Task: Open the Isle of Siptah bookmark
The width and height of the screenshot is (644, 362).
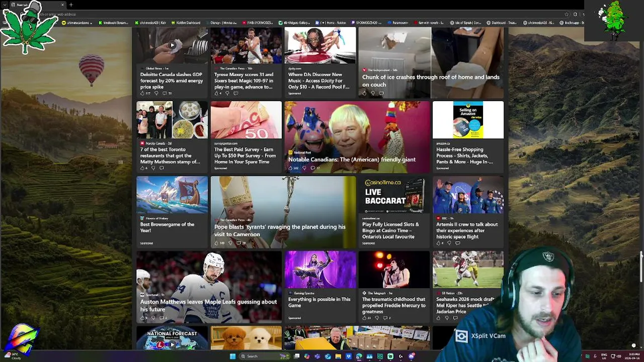Action: (x=465, y=23)
